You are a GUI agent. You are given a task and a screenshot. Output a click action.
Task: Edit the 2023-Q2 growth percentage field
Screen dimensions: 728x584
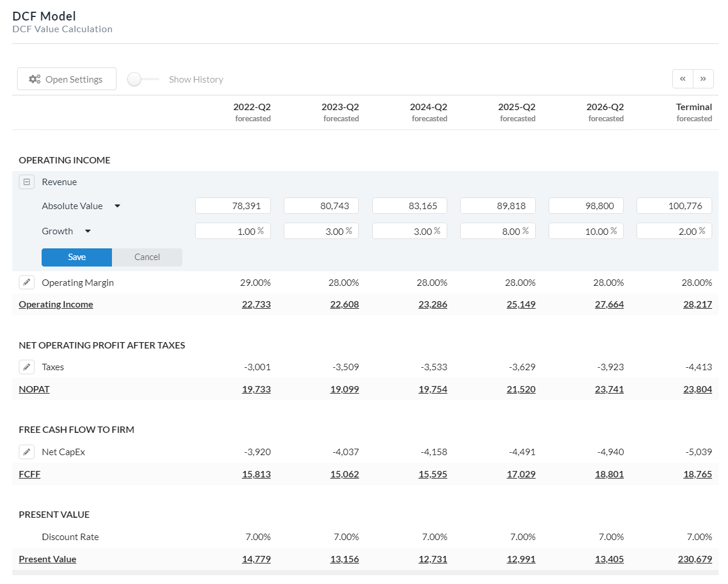pyautogui.click(x=321, y=231)
